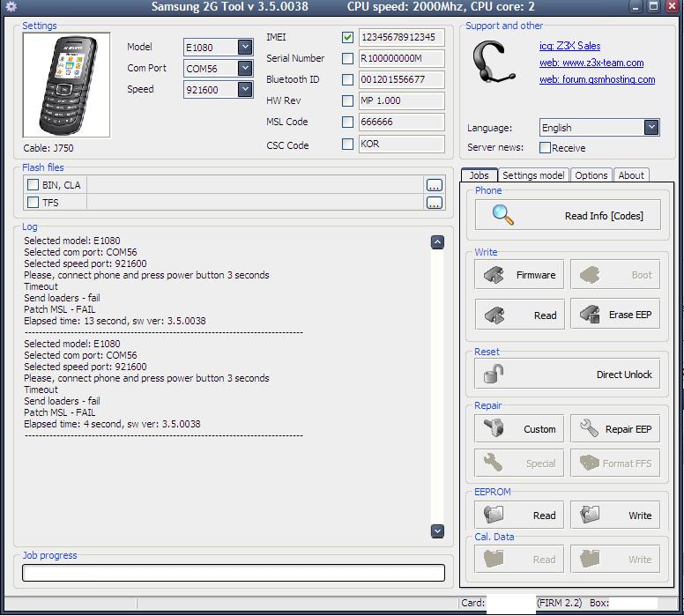Click 'Elapsed time: 13 second' log line
This screenshot has width=684, height=616.
(x=115, y=321)
